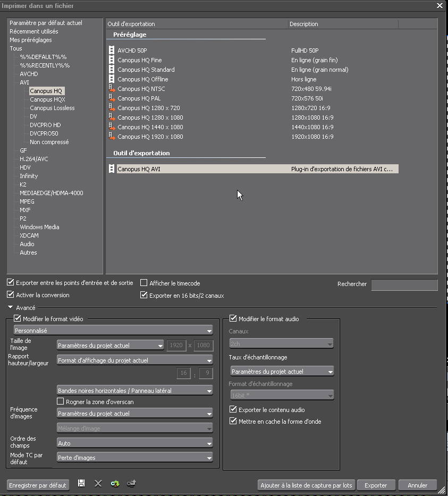Uncheck 'Modifier le format audio'
The image size is (448, 496).
pyautogui.click(x=233, y=318)
